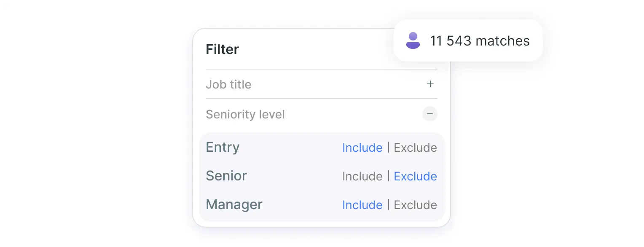Toggle Entry from Include to Exclude

pyautogui.click(x=415, y=148)
